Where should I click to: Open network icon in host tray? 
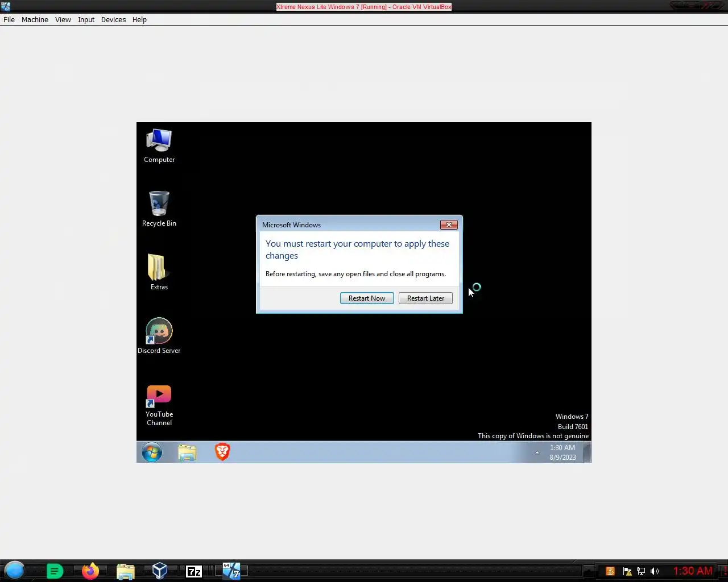(x=641, y=571)
